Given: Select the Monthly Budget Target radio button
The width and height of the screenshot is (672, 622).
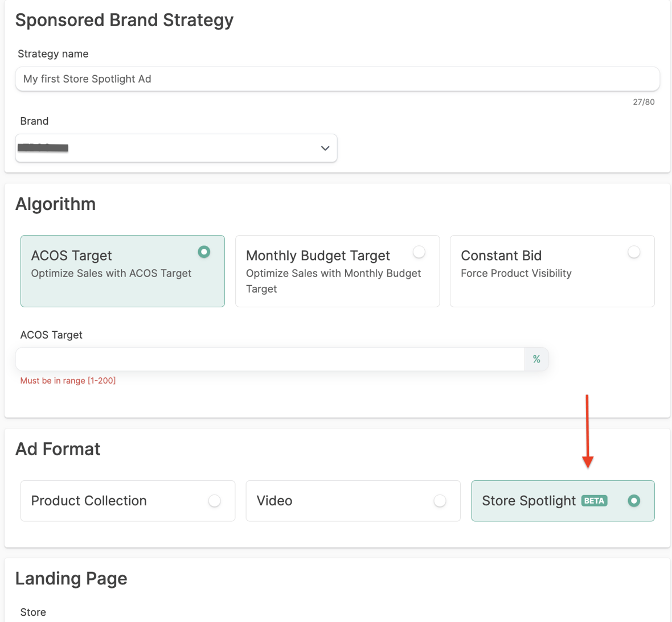Looking at the screenshot, I should tap(419, 252).
